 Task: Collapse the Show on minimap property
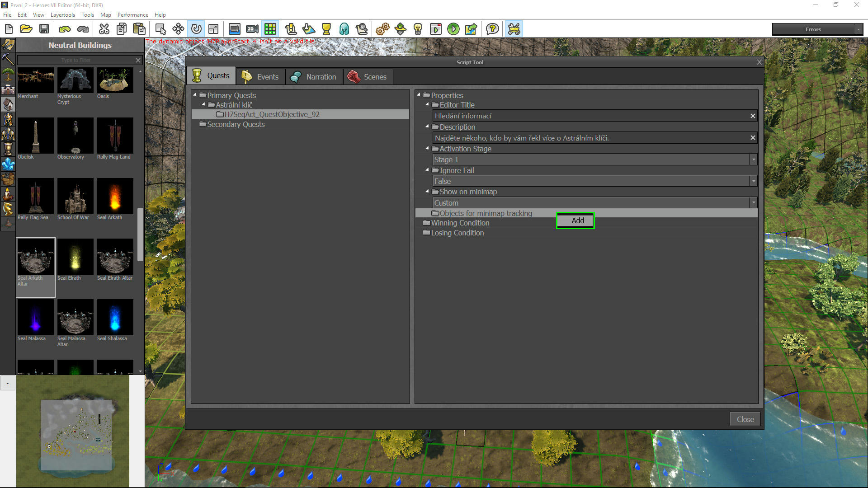tap(427, 192)
